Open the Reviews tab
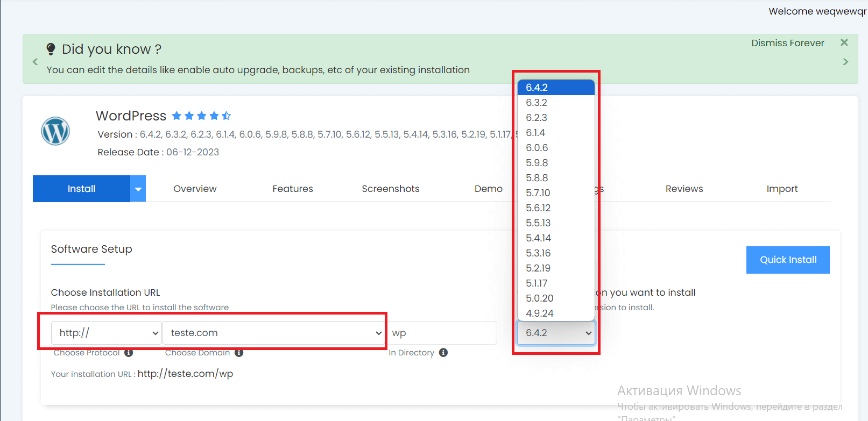Image resolution: width=868 pixels, height=421 pixels. tap(684, 189)
